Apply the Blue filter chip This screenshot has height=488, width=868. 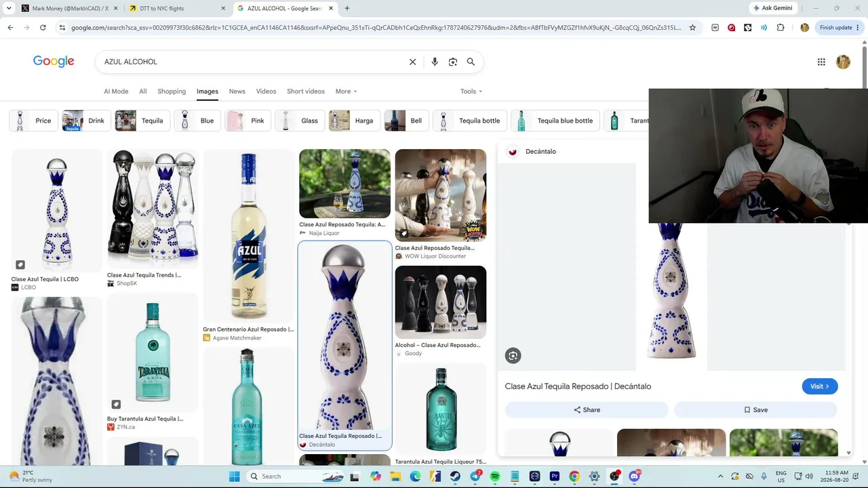click(196, 121)
